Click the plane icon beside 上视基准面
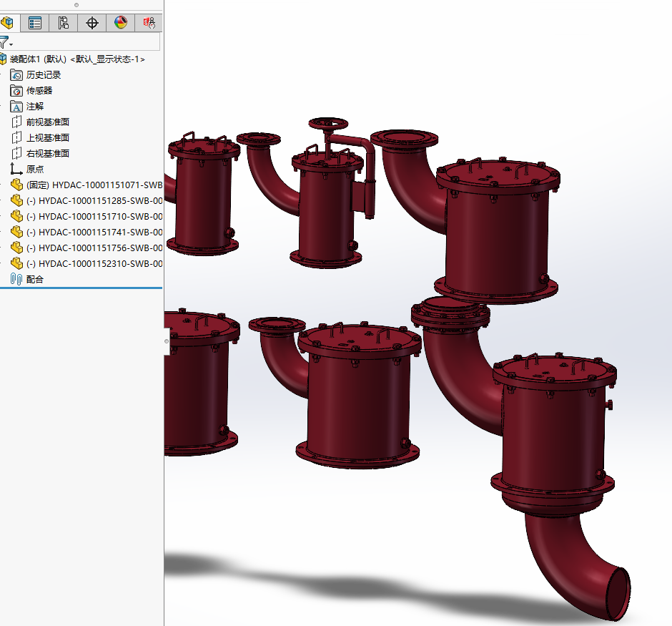This screenshot has height=626, width=672. [16, 137]
